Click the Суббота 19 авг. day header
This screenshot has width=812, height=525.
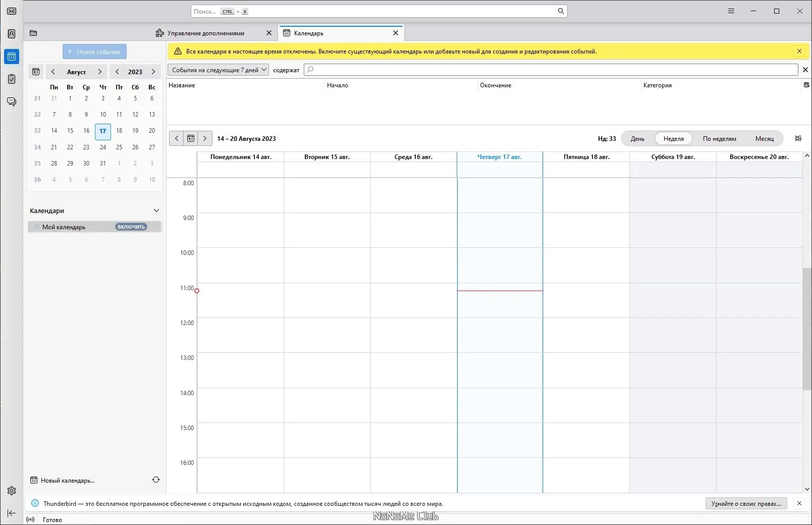673,157
